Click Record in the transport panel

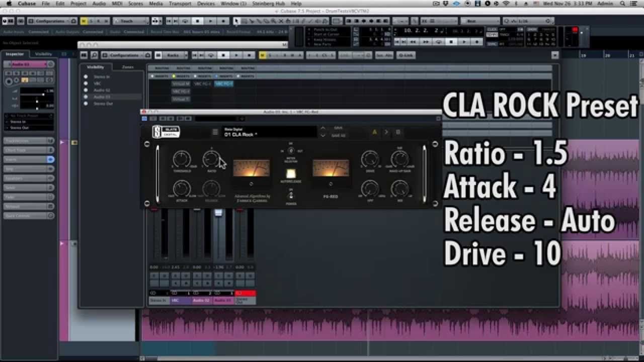[476, 42]
